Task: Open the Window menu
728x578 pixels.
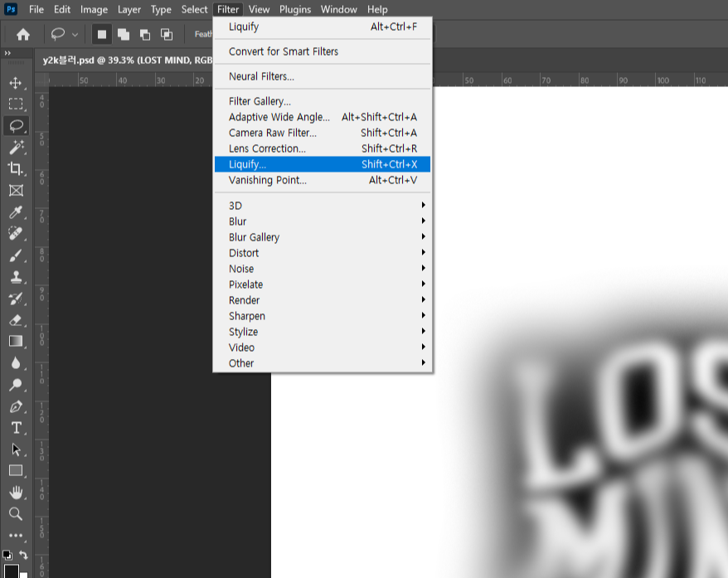Action: pyautogui.click(x=339, y=9)
